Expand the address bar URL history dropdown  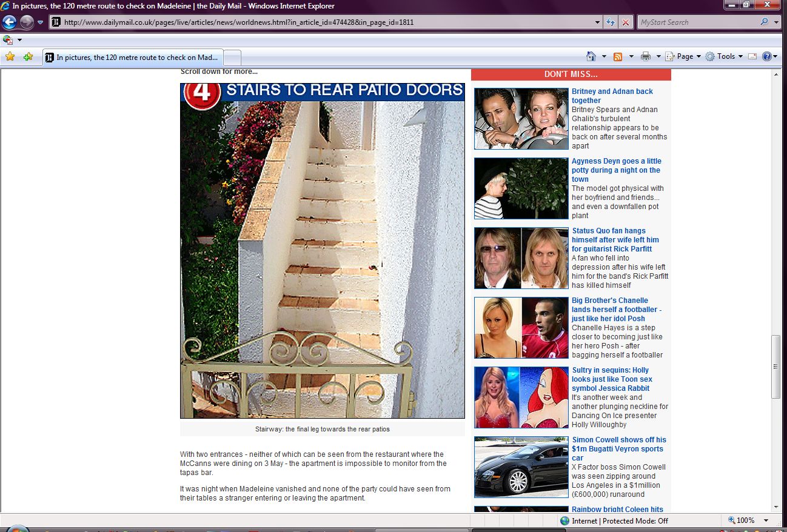[598, 22]
